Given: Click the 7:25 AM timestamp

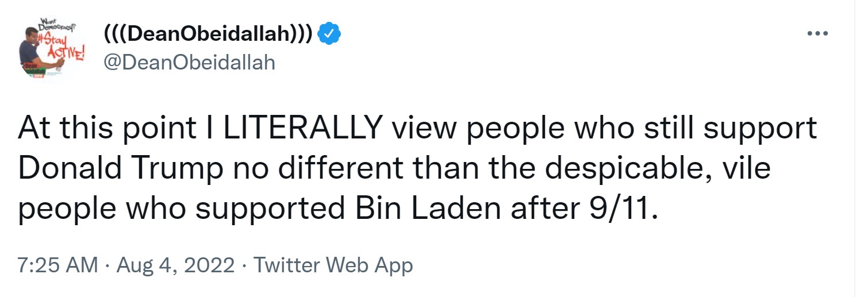Looking at the screenshot, I should (x=57, y=265).
